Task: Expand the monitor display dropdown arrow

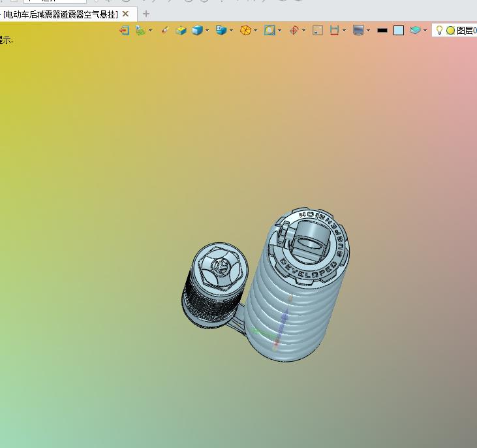Action: [x=369, y=31]
